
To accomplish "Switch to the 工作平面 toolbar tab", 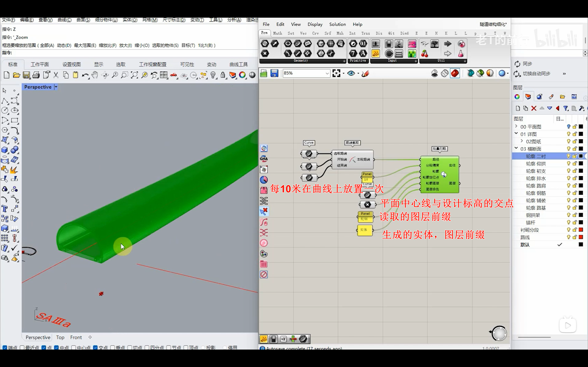I will pyautogui.click(x=40, y=64).
